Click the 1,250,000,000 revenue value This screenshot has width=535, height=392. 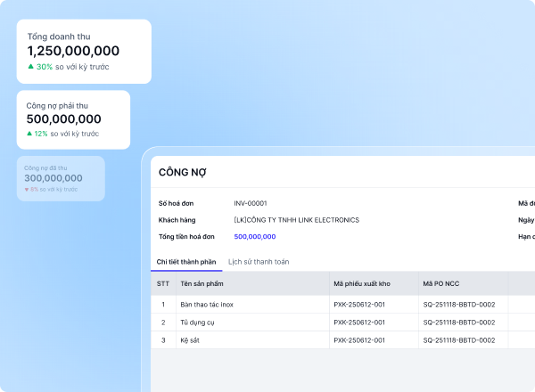(x=73, y=51)
